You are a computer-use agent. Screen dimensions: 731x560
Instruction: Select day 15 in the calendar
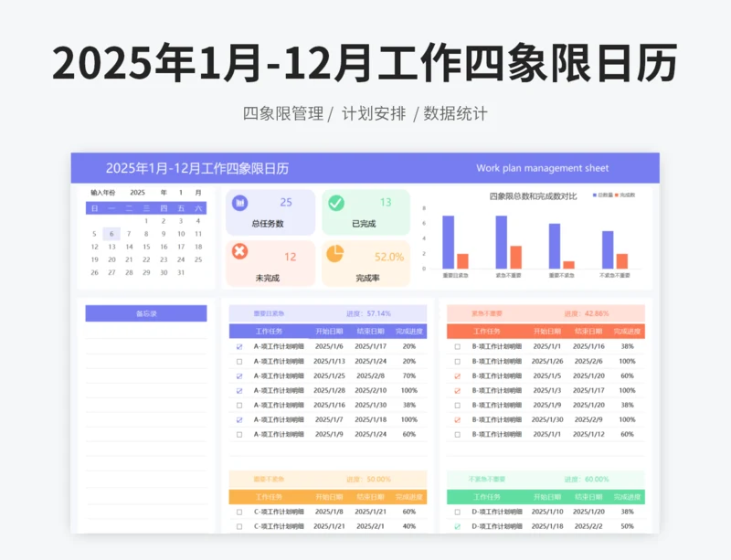(146, 247)
